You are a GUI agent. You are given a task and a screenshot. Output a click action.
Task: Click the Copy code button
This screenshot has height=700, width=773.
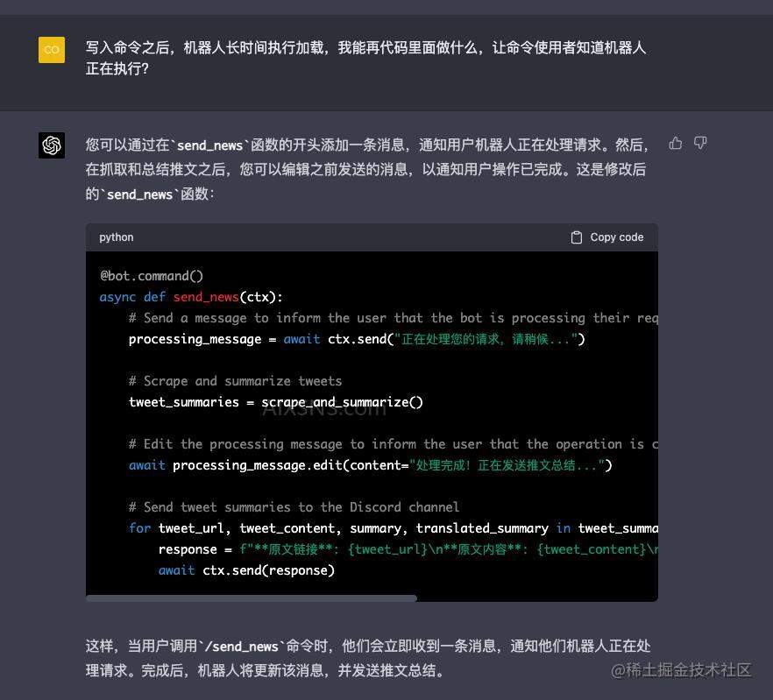(606, 237)
